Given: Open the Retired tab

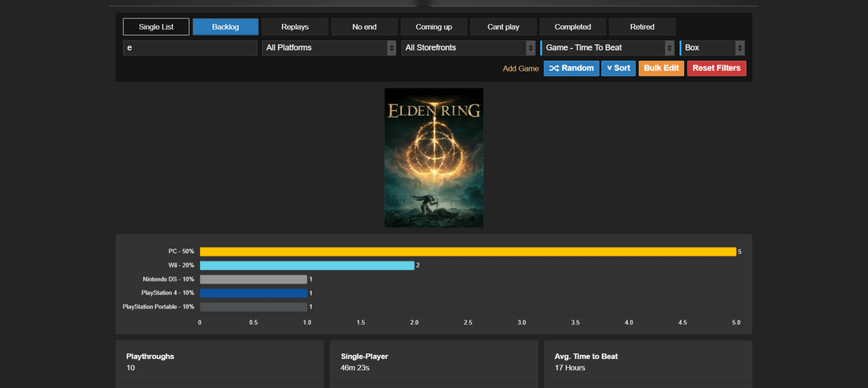Looking at the screenshot, I should tap(642, 27).
